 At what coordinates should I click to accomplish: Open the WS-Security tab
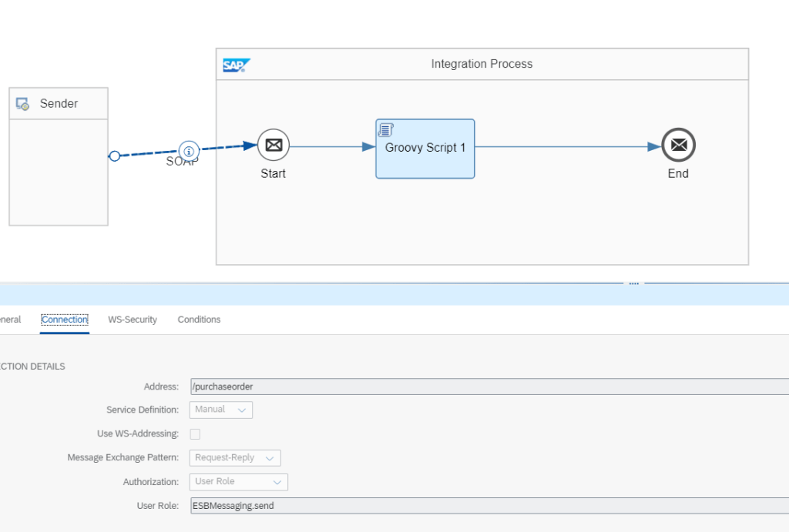[133, 320]
